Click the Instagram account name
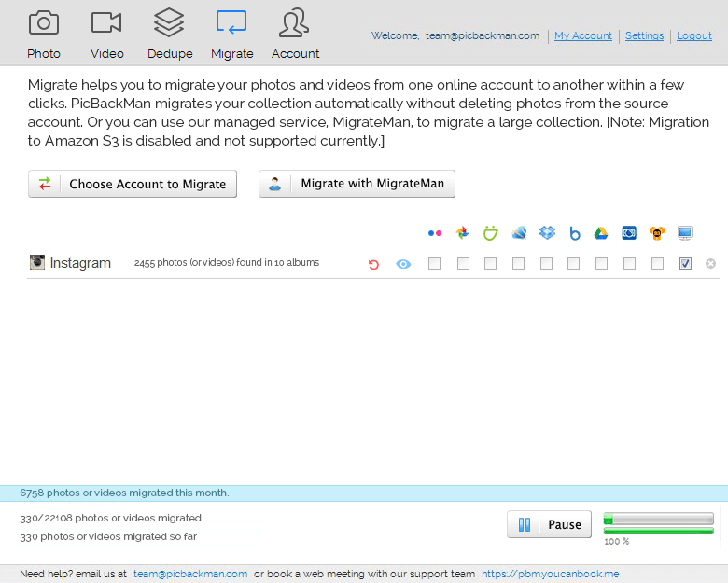This screenshot has height=583, width=728. pyautogui.click(x=80, y=263)
